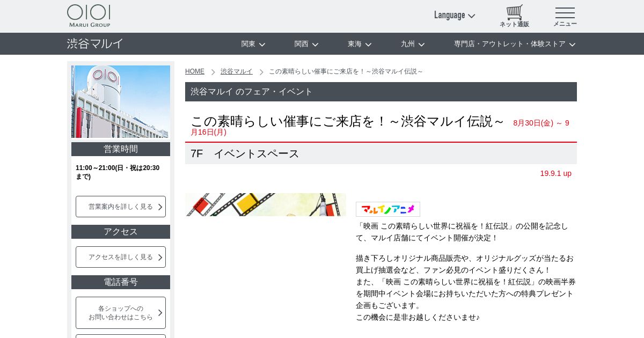Open the Marui Group logo homepage
The height and width of the screenshot is (338, 644).
click(x=89, y=16)
